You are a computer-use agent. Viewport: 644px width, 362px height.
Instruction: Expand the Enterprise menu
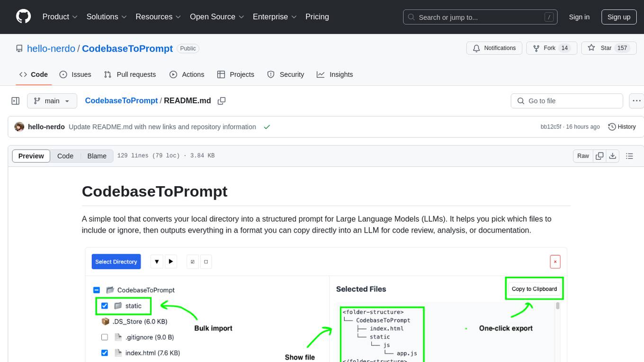tap(275, 17)
